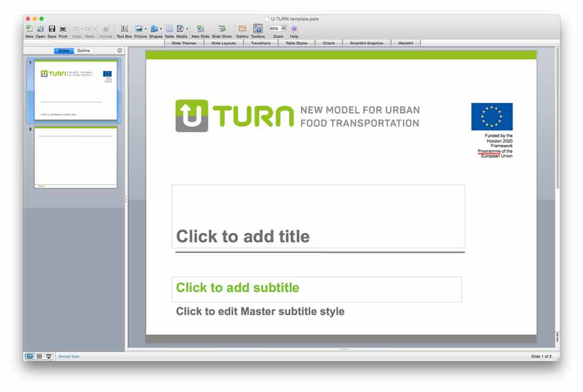
Task: Open the Undo history dropdown arrow
Action: click(82, 29)
